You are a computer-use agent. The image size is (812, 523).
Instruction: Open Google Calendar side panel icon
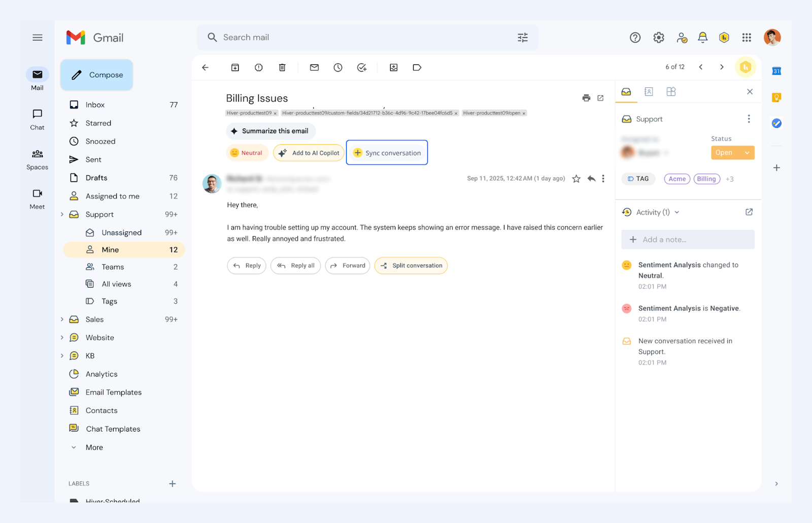pos(776,71)
